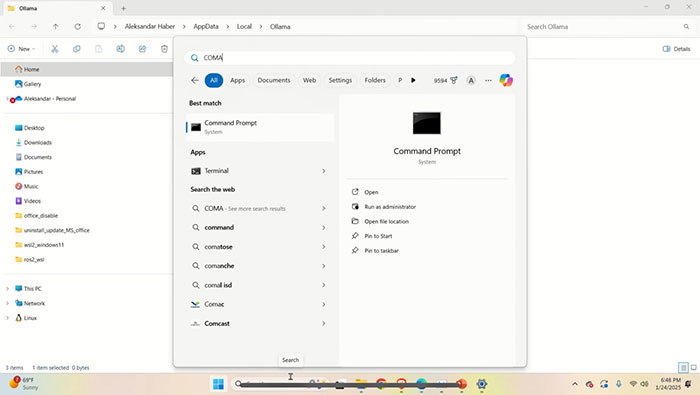Select the Apps filter tab
The height and width of the screenshot is (395, 700).
pos(238,80)
